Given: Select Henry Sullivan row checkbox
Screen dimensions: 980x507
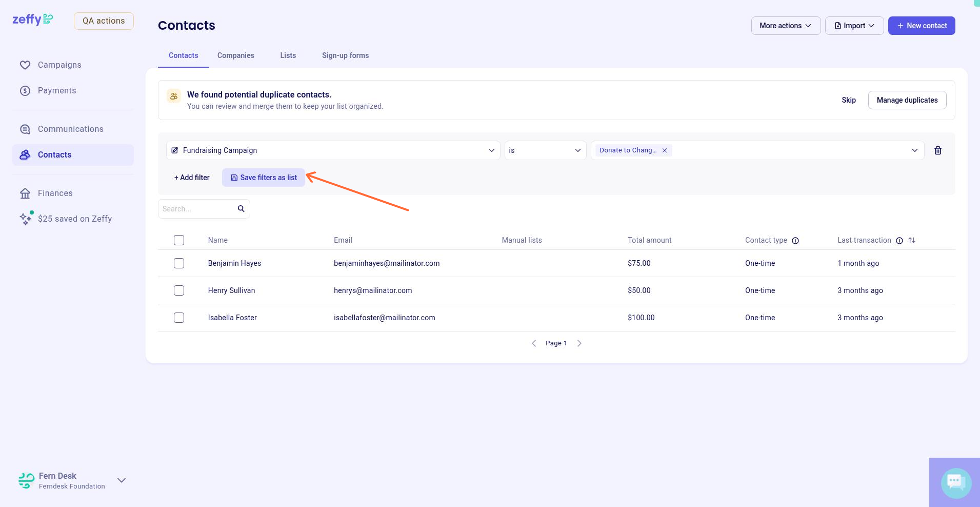Looking at the screenshot, I should click(179, 290).
